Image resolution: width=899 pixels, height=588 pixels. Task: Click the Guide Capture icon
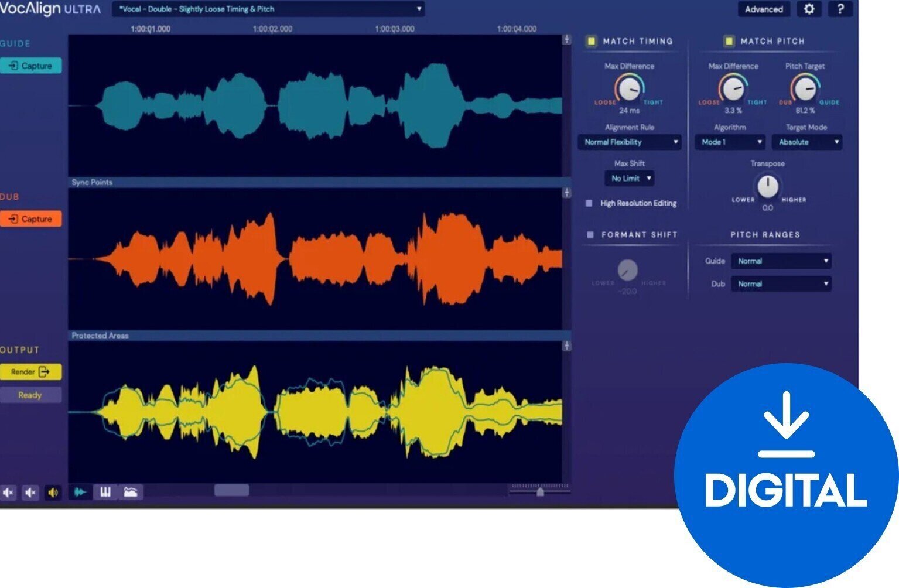(30, 66)
